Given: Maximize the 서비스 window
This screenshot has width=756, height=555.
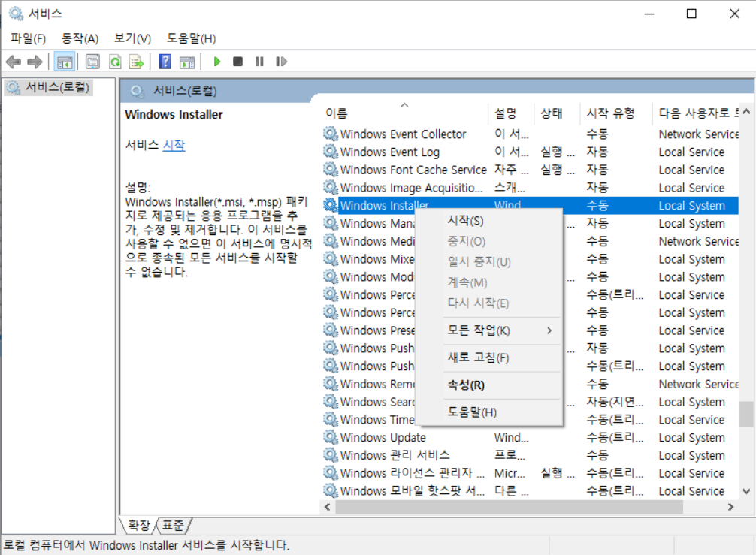Looking at the screenshot, I should (691, 14).
